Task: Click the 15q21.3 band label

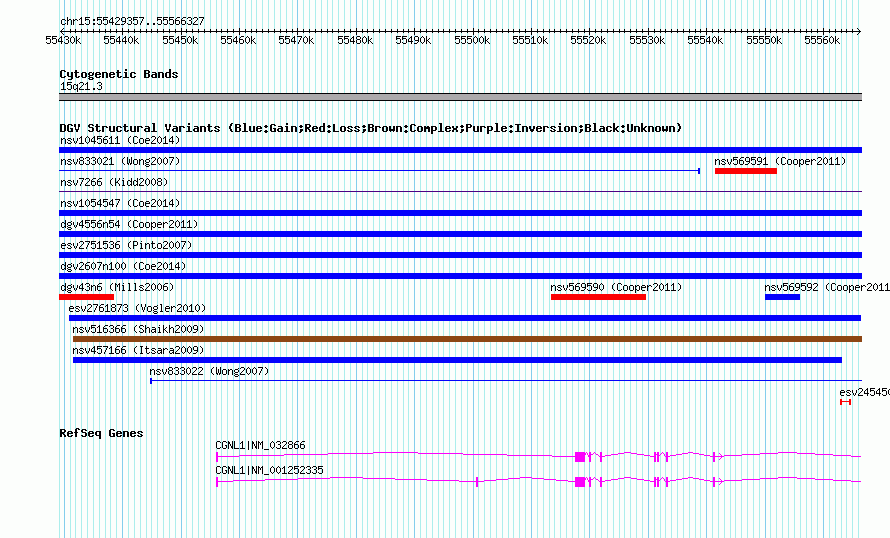Action: pos(81,86)
